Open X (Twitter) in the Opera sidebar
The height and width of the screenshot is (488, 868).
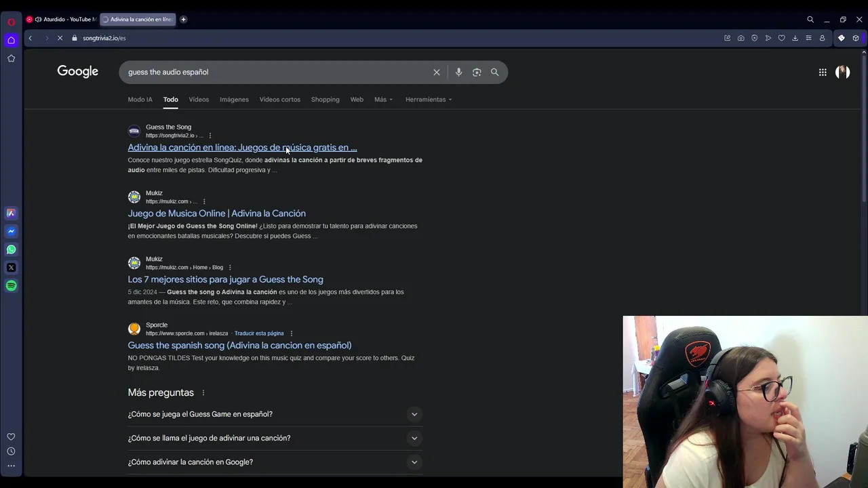11,268
